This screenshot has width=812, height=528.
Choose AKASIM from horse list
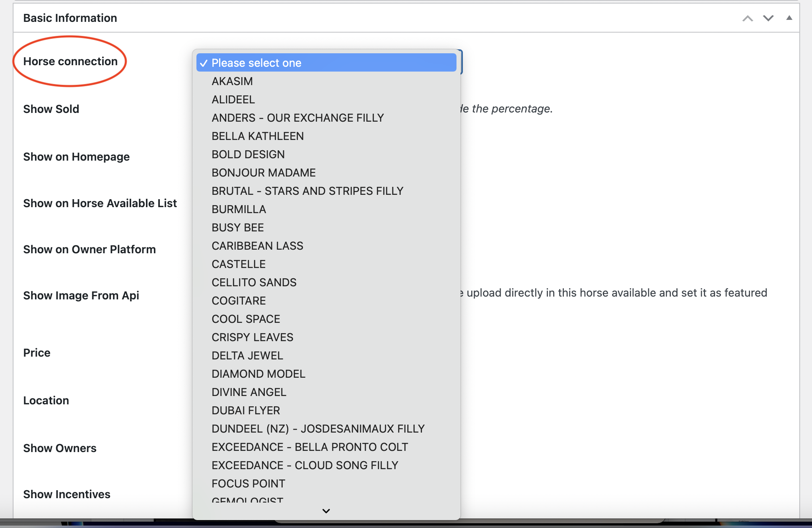[x=232, y=81]
